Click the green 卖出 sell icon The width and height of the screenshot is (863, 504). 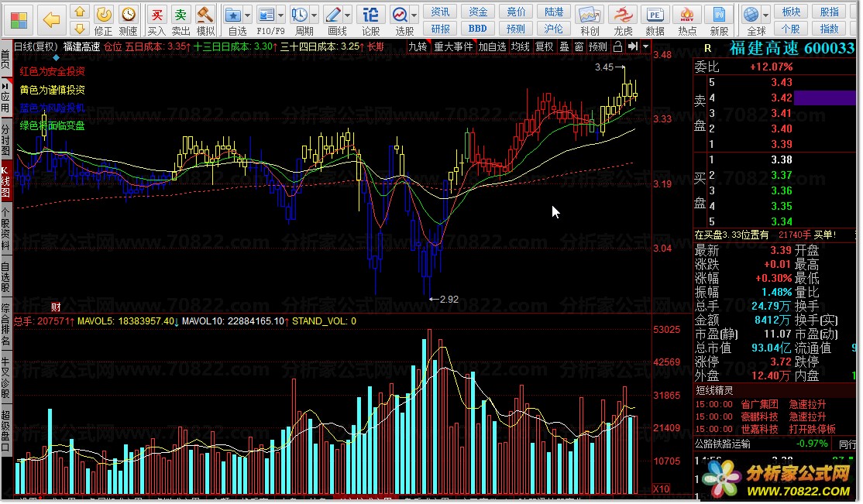coord(181,14)
